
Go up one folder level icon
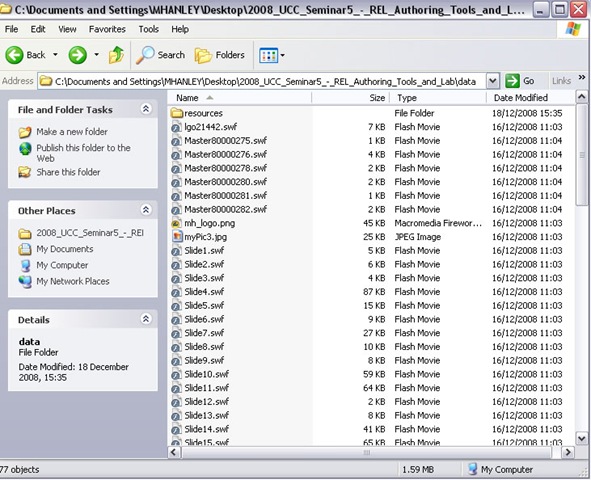(x=116, y=55)
